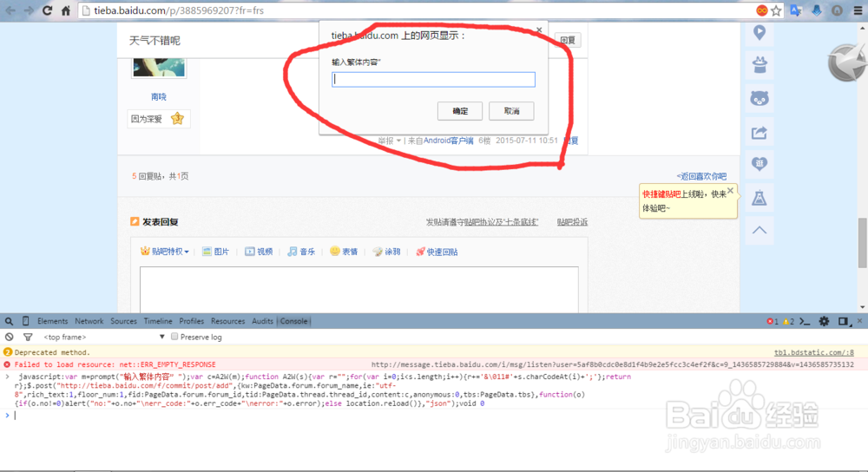Close the 快捷键贴吧 tooltip
The height and width of the screenshot is (472, 868).
(730, 190)
